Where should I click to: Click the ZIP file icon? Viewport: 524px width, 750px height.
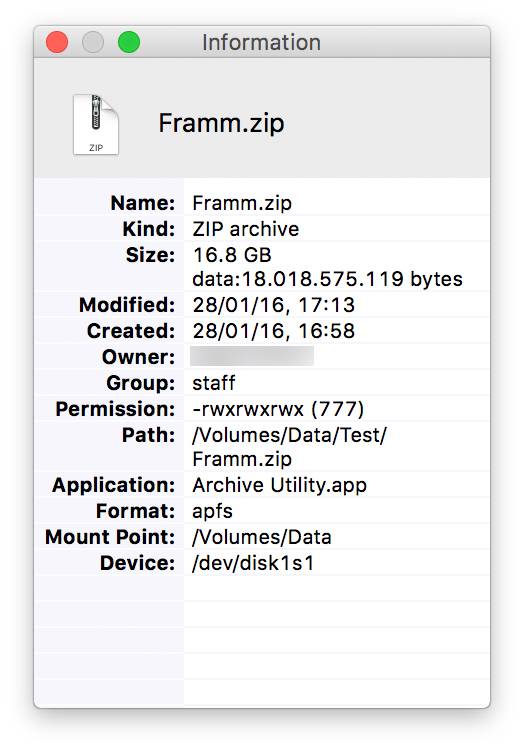(96, 125)
